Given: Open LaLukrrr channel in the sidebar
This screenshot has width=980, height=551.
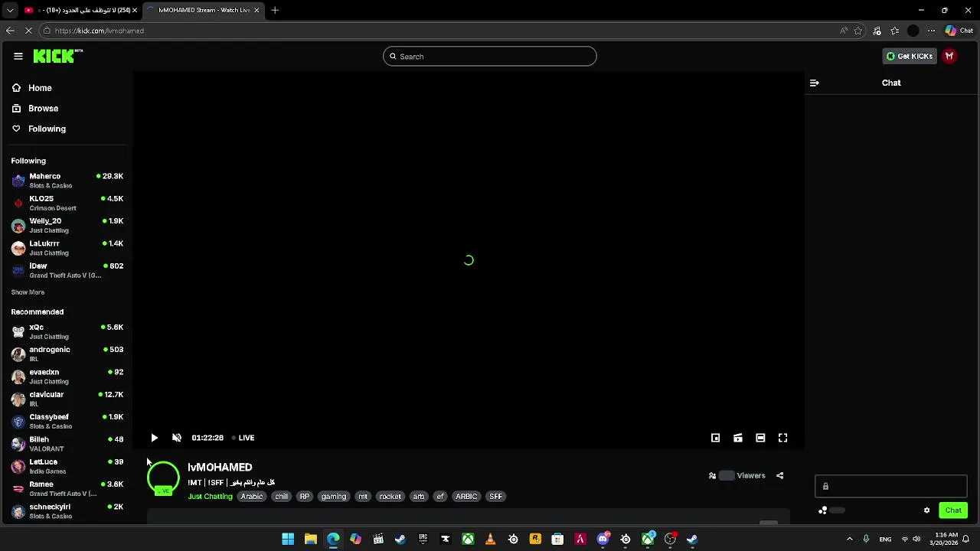Looking at the screenshot, I should pos(67,247).
